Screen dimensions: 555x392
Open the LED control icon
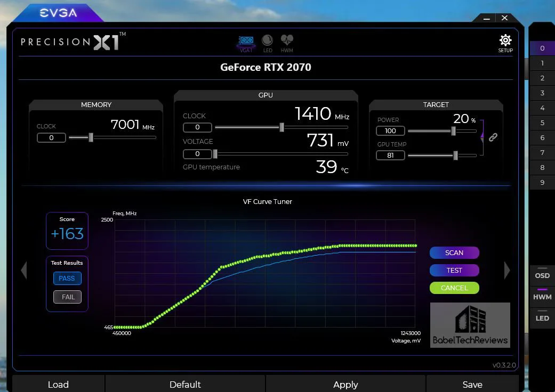(267, 44)
